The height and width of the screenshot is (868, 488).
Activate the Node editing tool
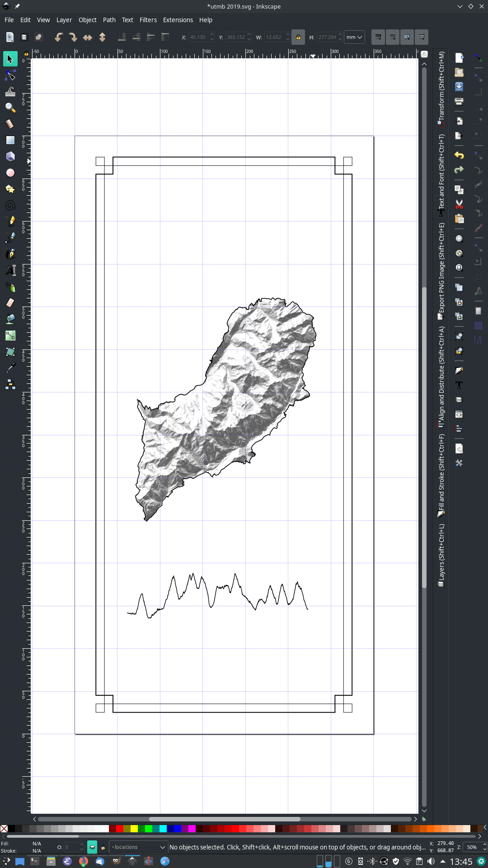coord(10,75)
